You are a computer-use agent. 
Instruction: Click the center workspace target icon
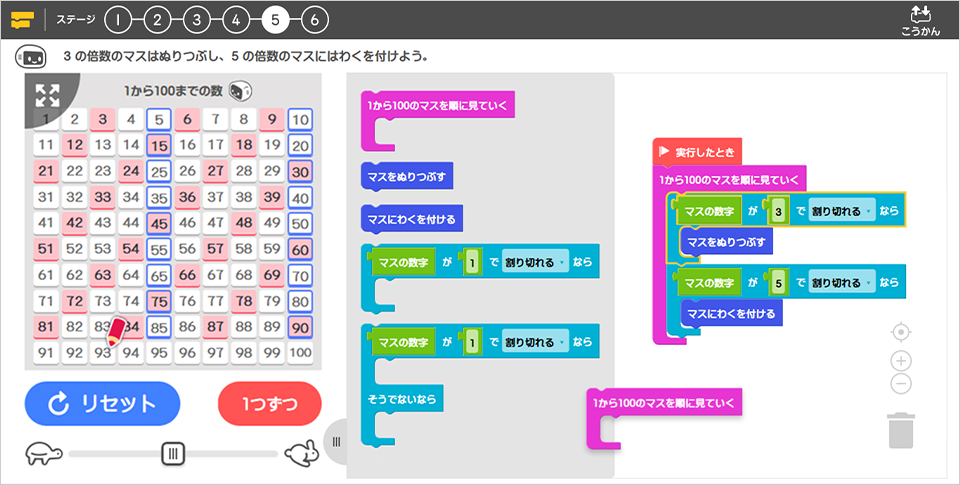[901, 331]
